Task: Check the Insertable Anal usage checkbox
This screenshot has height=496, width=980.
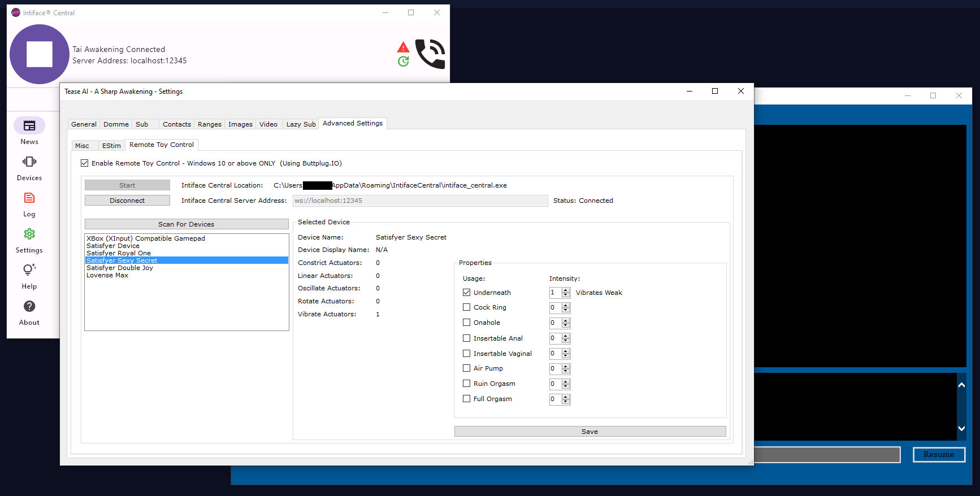Action: [466, 338]
